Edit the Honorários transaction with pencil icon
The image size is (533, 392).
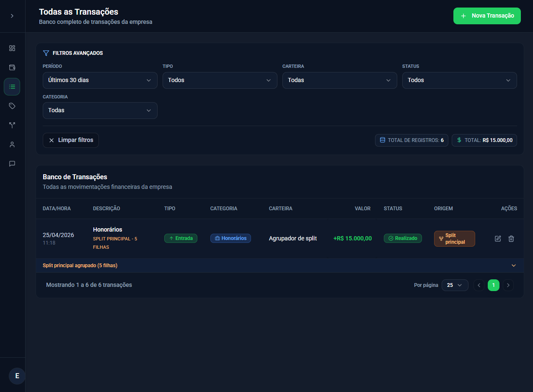click(x=498, y=239)
